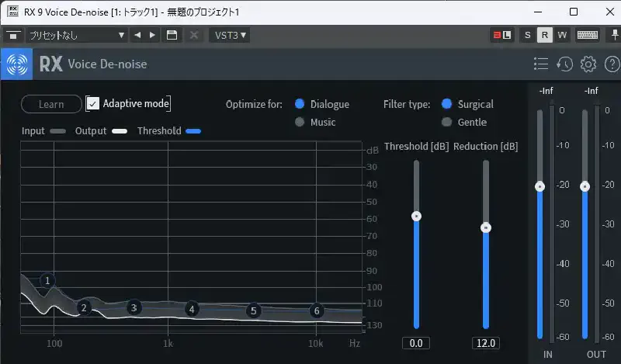Open the settings gear icon
Image resolution: width=621 pixels, height=364 pixels.
pos(588,64)
